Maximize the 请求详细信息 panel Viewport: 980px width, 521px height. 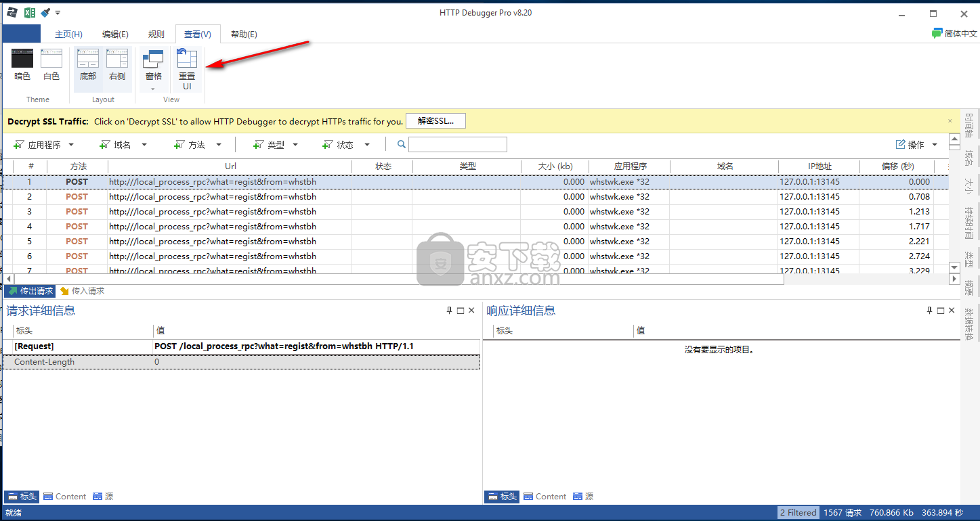pyautogui.click(x=461, y=311)
